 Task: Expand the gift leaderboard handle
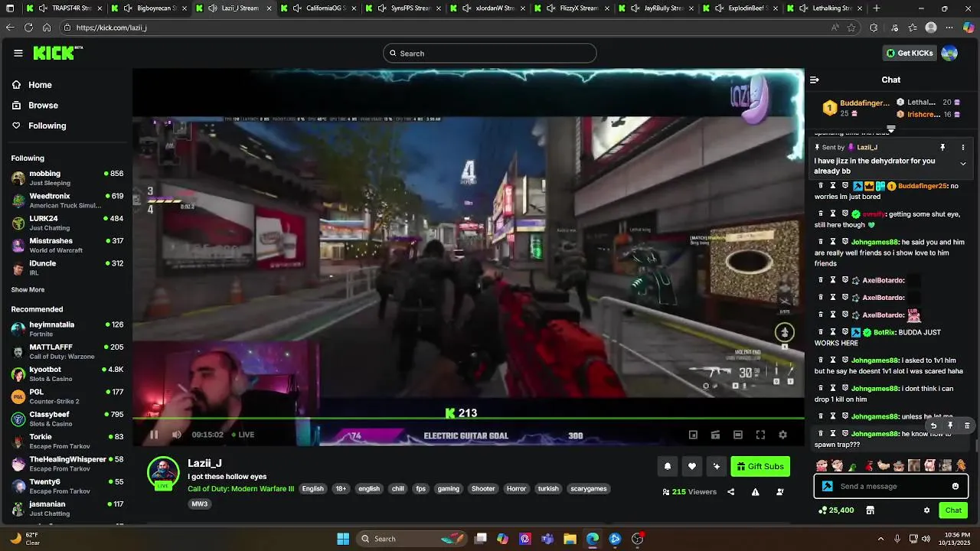click(x=891, y=129)
